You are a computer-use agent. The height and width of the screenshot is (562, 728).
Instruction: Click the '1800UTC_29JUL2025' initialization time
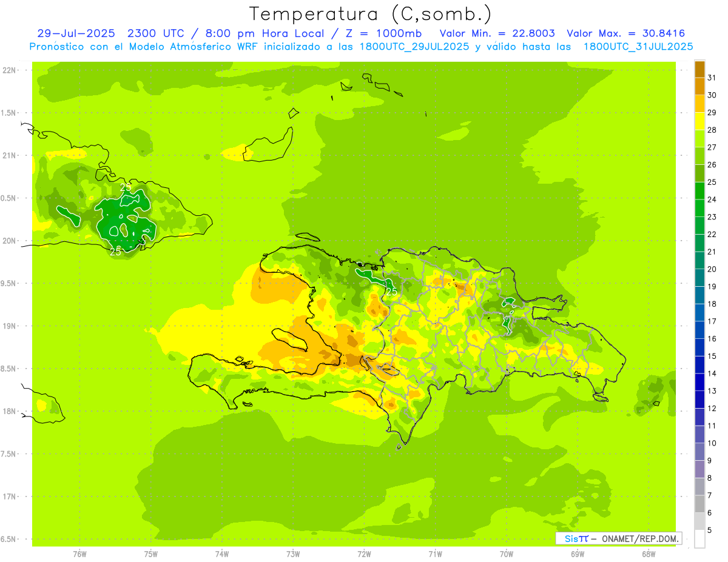coord(415,46)
